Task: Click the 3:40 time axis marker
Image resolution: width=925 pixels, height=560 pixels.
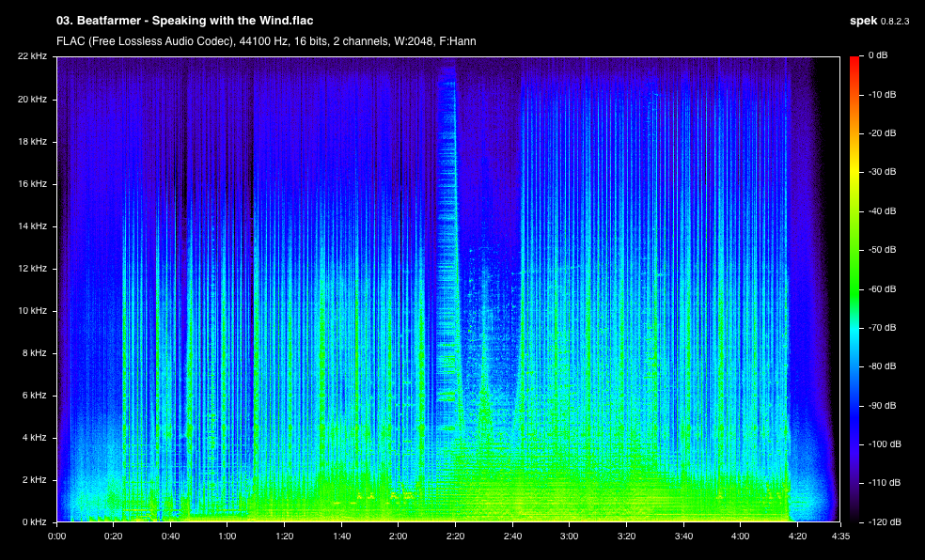Action: pos(683,536)
